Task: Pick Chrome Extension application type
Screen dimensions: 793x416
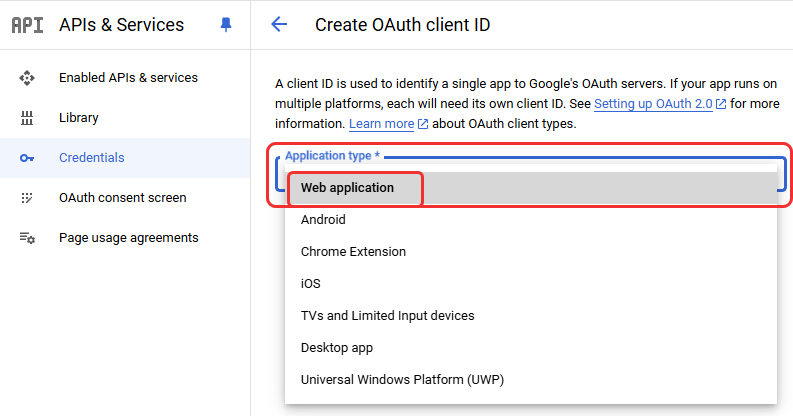Action: click(x=353, y=252)
